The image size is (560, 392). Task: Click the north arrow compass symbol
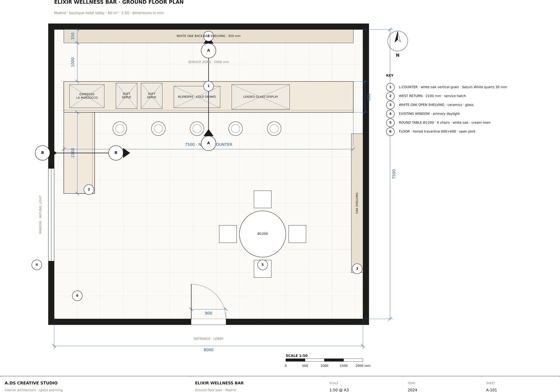click(x=398, y=41)
